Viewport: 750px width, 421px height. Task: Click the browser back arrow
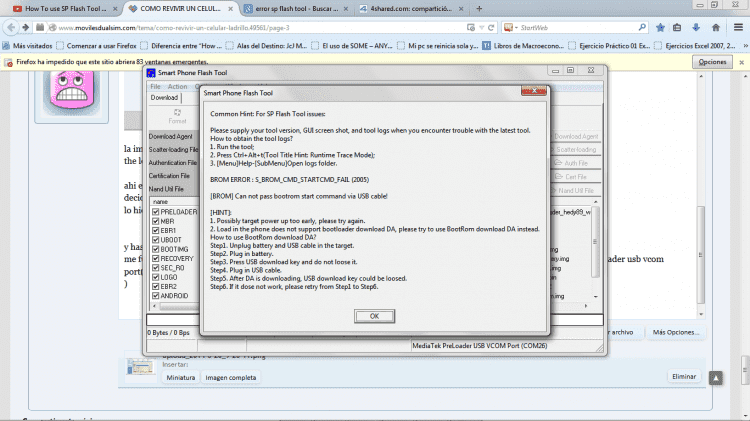11,28
